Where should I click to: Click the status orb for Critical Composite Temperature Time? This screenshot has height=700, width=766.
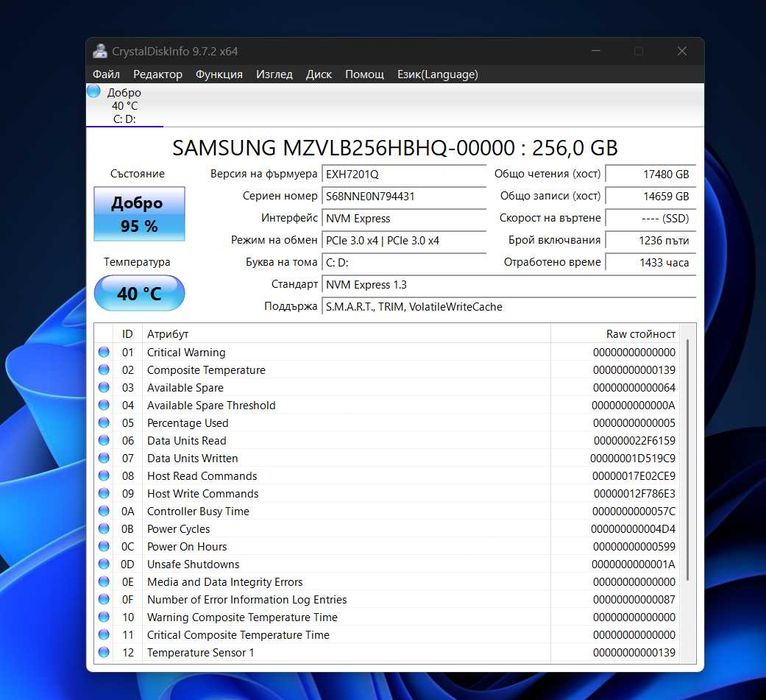(104, 635)
